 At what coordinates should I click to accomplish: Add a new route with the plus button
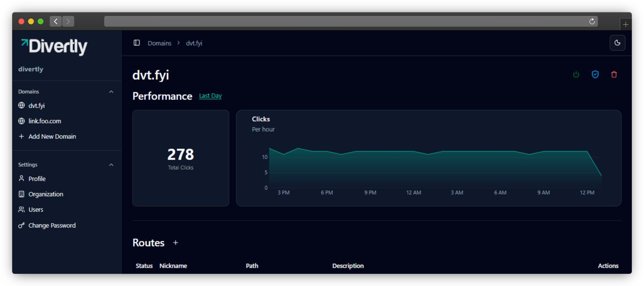176,242
